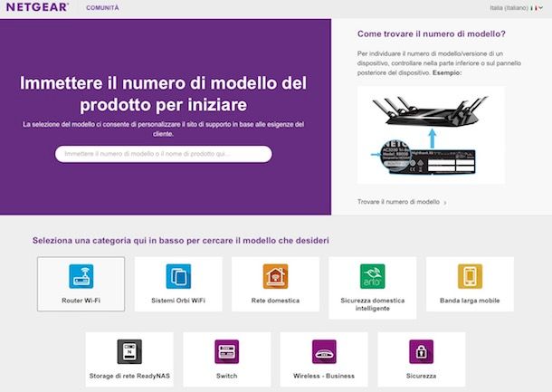The image size is (552, 392).
Task: Open the Italia (Italiano) language dropdown
Action: click(516, 8)
